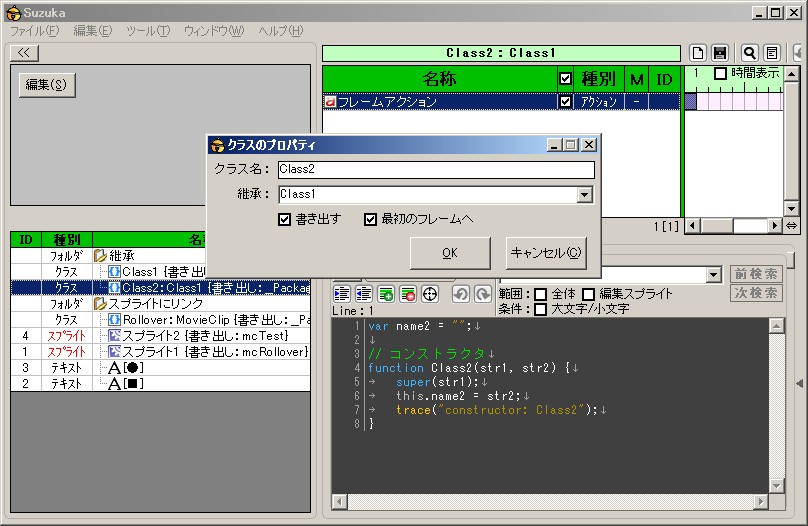Click the red frame action icon in timeline row
This screenshot has width=808, height=526.
click(330, 101)
